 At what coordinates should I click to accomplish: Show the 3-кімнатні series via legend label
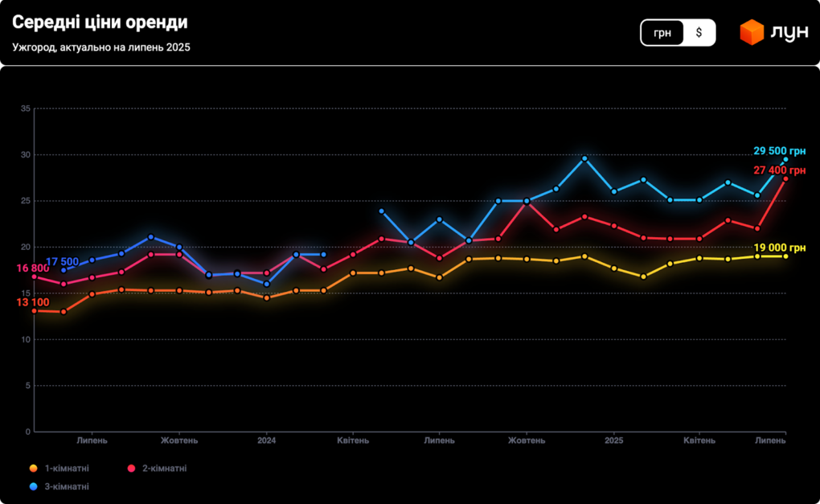coord(67,486)
